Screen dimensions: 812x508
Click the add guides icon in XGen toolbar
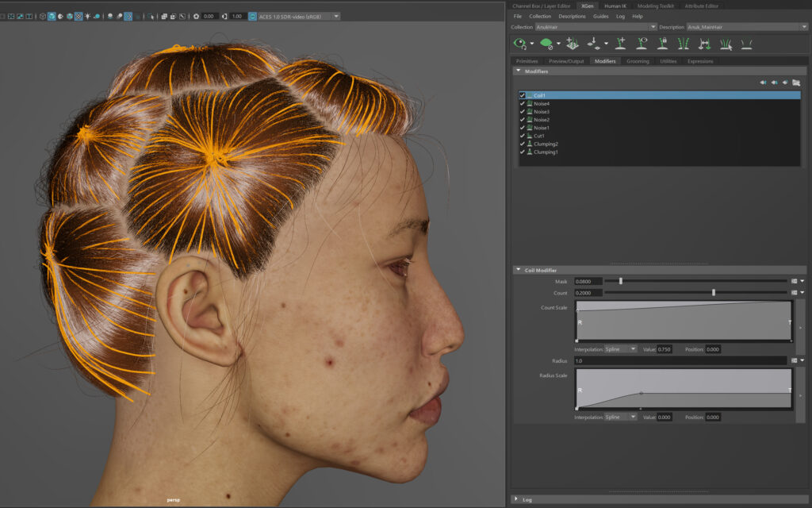pos(622,44)
